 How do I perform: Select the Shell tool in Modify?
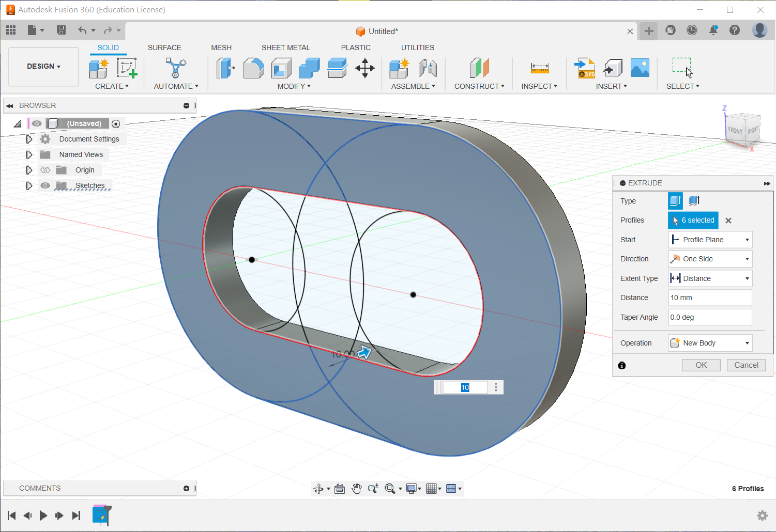[281, 68]
